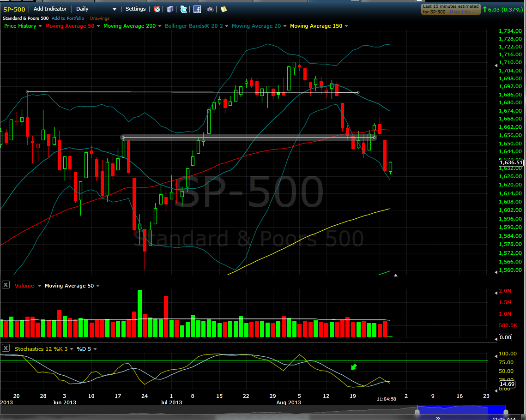Click the right handle of the date range slider
The height and width of the screenshot is (420, 526).
[506, 411]
